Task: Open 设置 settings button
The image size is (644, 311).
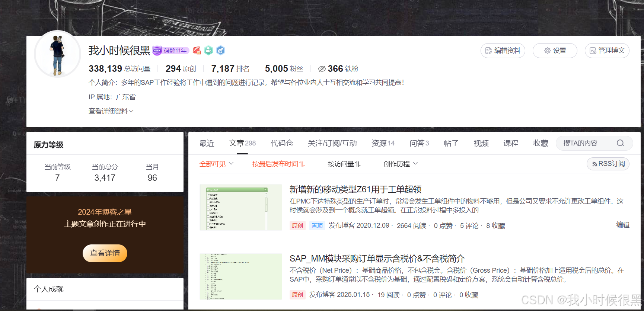Action: pos(555,51)
